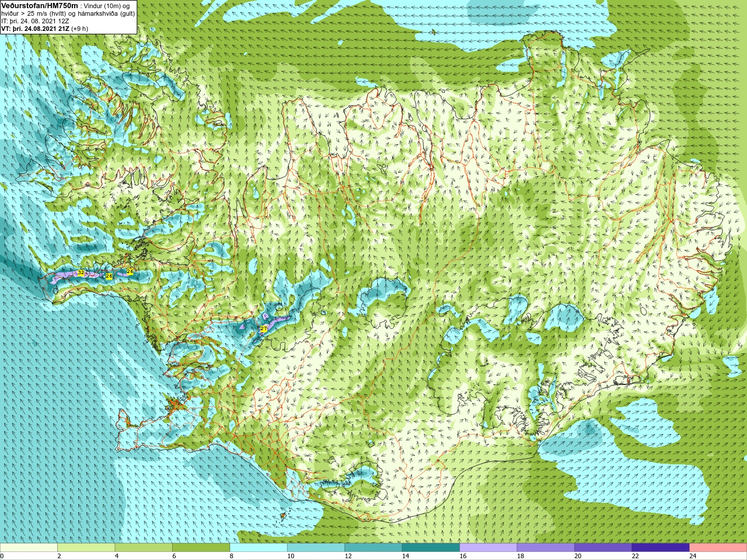Click the legend scale tick label '20'

click(x=578, y=556)
